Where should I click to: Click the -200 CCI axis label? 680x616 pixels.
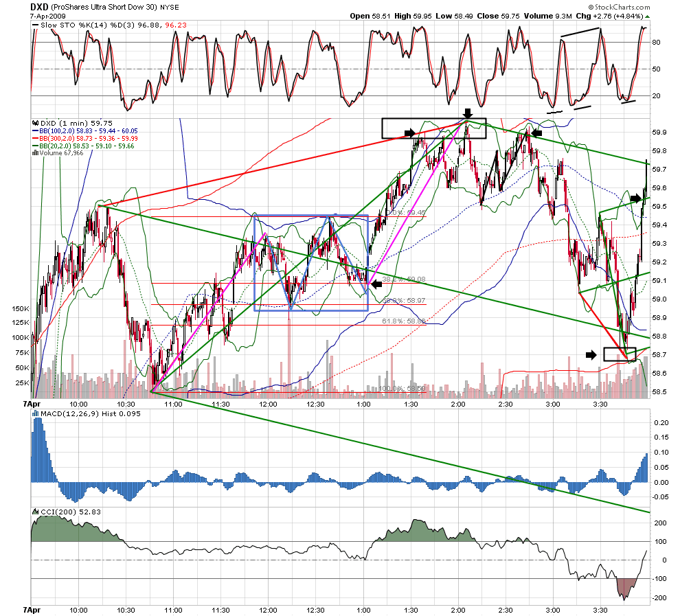coord(659,597)
